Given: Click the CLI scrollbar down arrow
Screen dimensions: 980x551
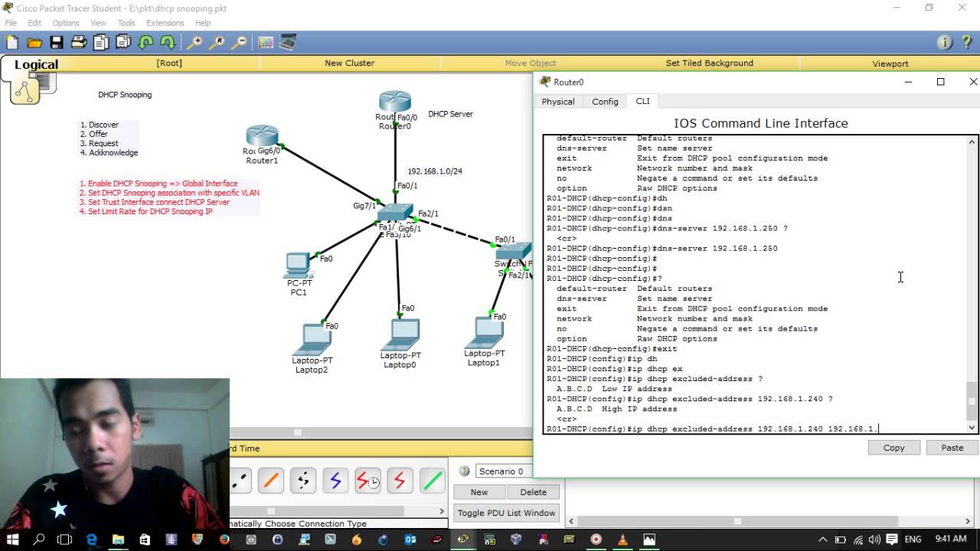Looking at the screenshot, I should pos(972,428).
